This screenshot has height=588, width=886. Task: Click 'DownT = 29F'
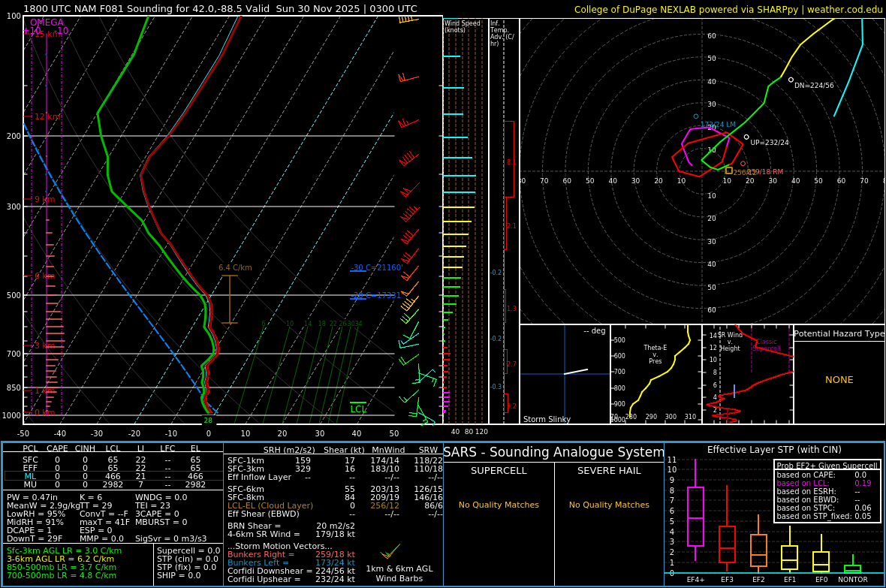33,538
